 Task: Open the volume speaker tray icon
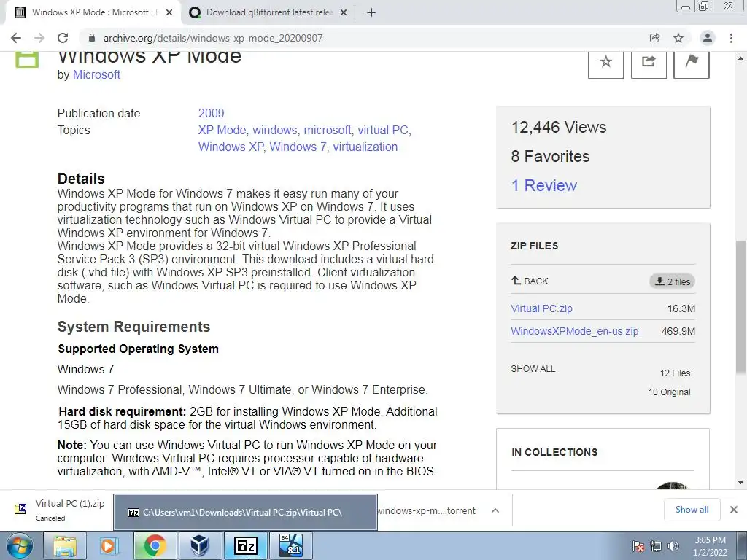pyautogui.click(x=673, y=546)
